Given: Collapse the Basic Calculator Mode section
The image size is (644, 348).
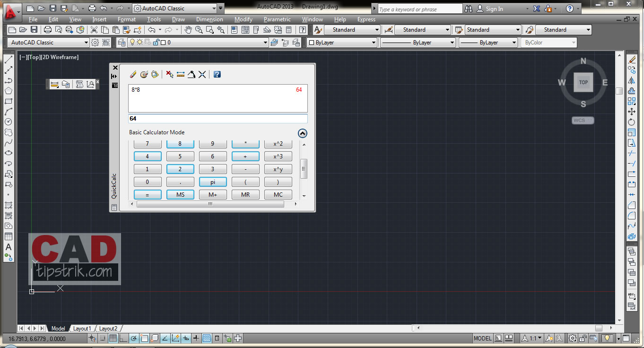Looking at the screenshot, I should click(x=303, y=133).
